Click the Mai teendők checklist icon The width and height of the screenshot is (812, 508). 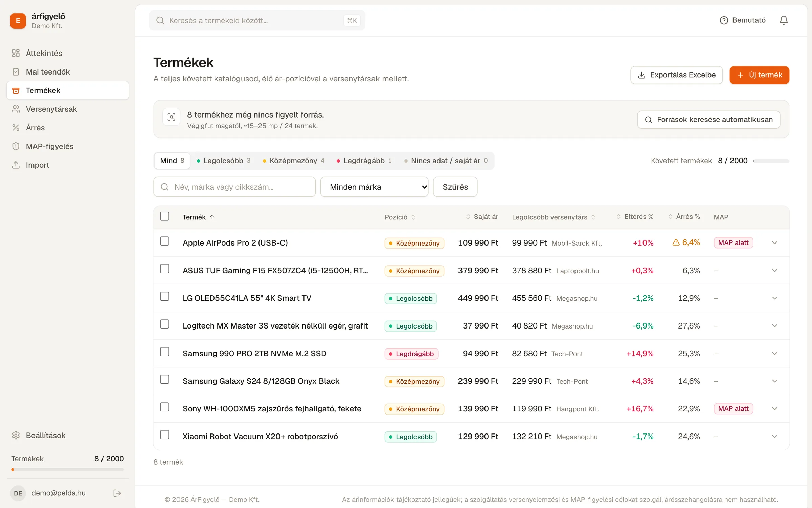(x=16, y=72)
